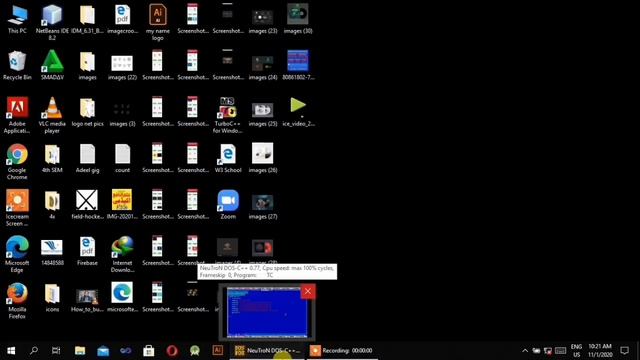Select the Firebase PDF file icon
This screenshot has width=640, height=360.
87,251
